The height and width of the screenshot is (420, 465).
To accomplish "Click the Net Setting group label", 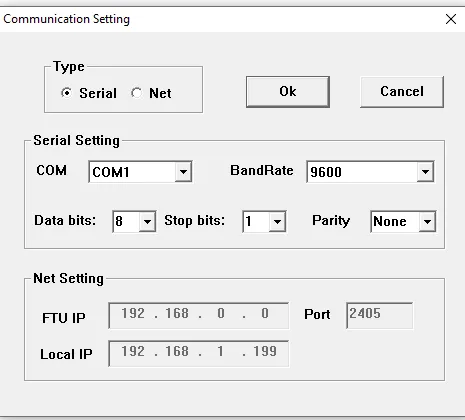I will point(69,278).
